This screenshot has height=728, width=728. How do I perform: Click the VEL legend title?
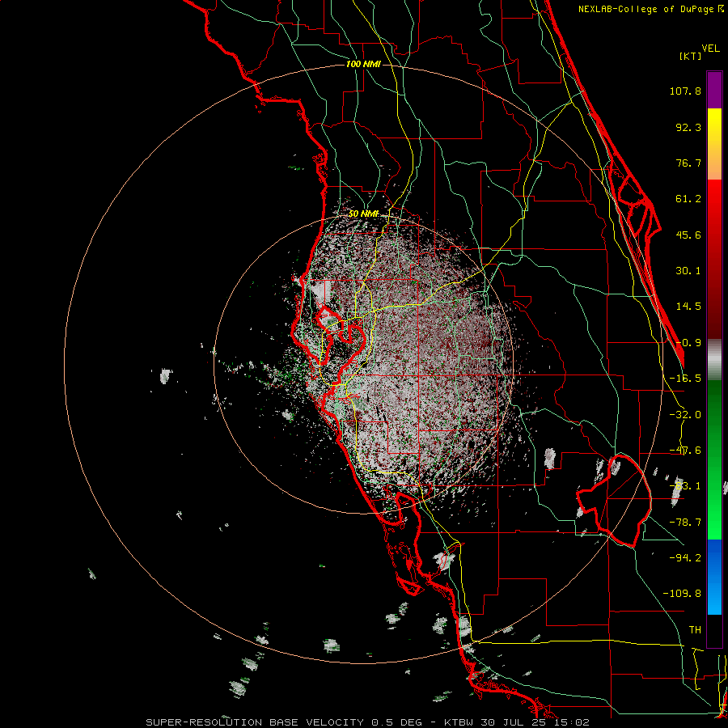[x=710, y=49]
